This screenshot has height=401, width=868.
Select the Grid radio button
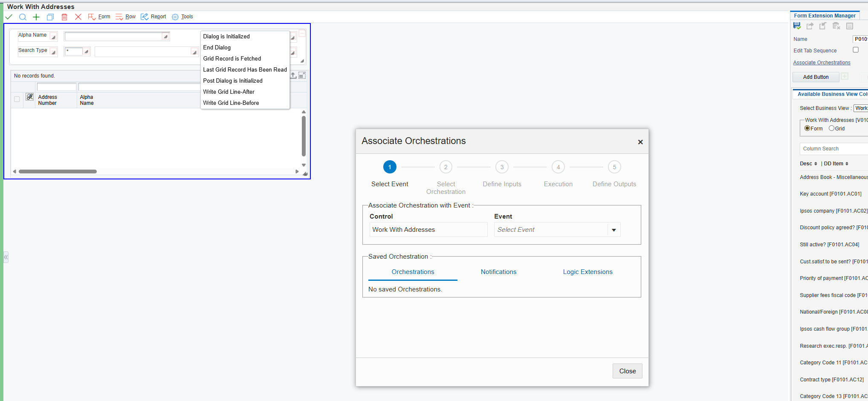[831, 128]
